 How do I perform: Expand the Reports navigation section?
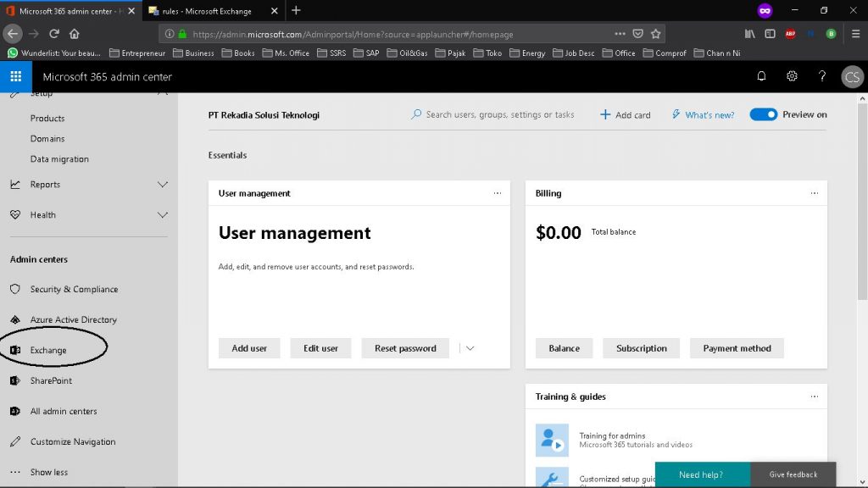click(164, 185)
